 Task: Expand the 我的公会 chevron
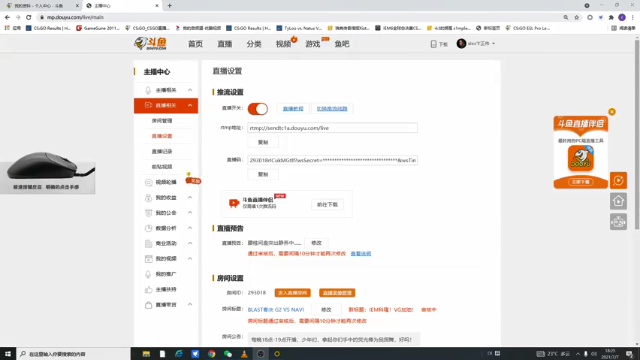[x=190, y=213]
